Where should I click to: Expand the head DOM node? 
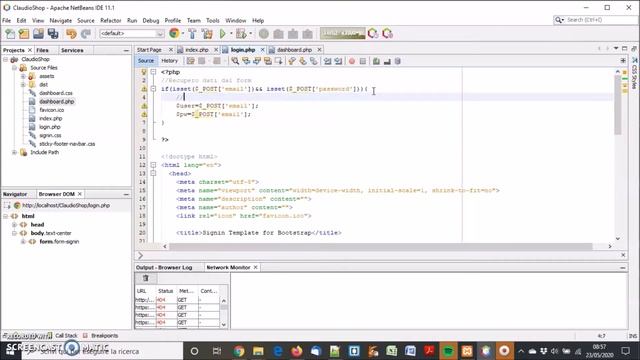point(14,224)
